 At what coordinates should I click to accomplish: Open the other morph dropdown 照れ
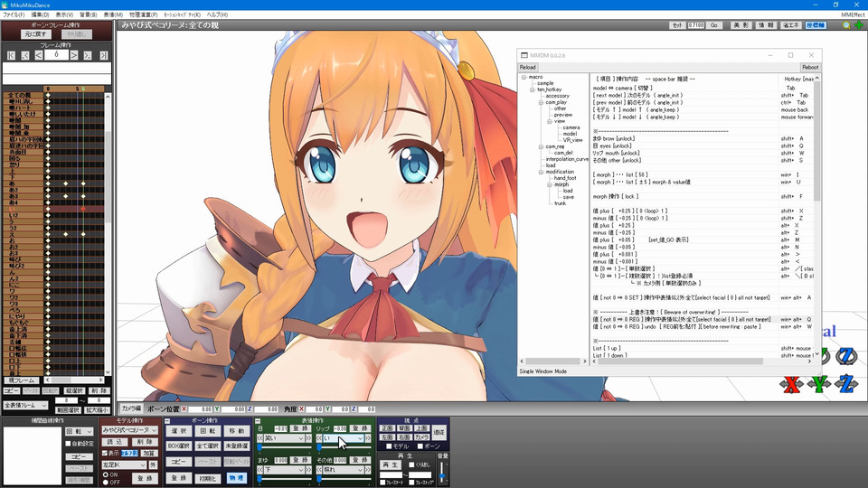[344, 470]
